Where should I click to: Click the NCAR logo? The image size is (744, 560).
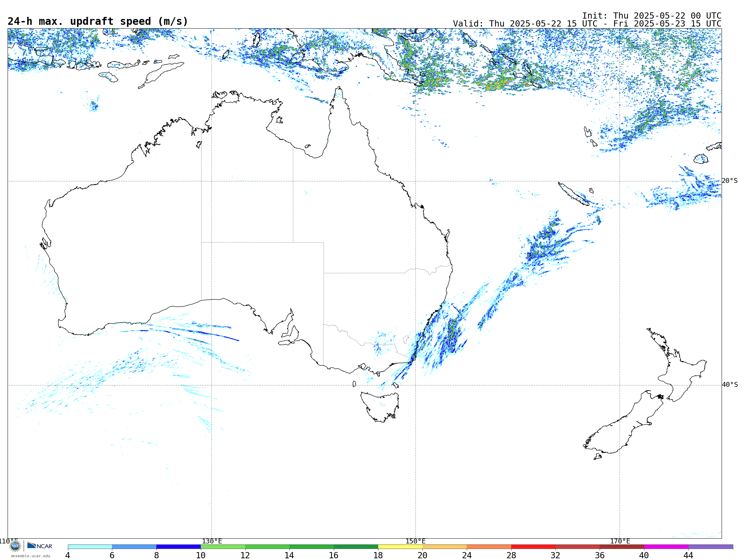(x=40, y=546)
